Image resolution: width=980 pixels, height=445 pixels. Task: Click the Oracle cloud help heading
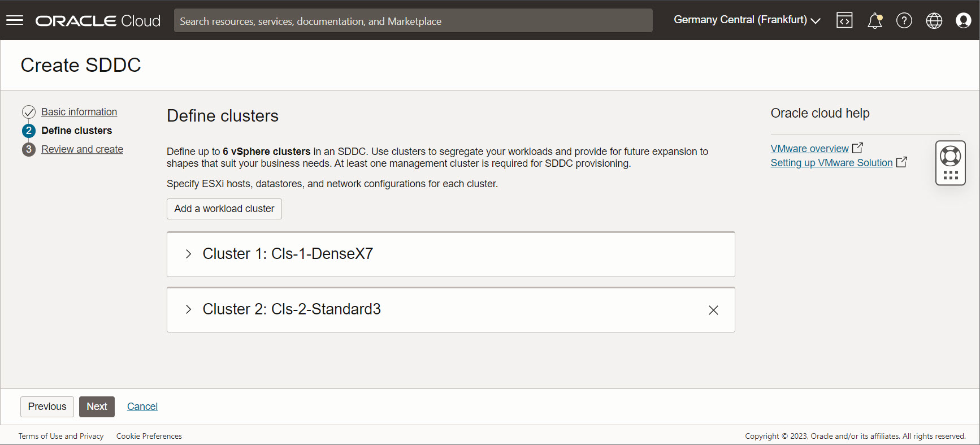(820, 113)
